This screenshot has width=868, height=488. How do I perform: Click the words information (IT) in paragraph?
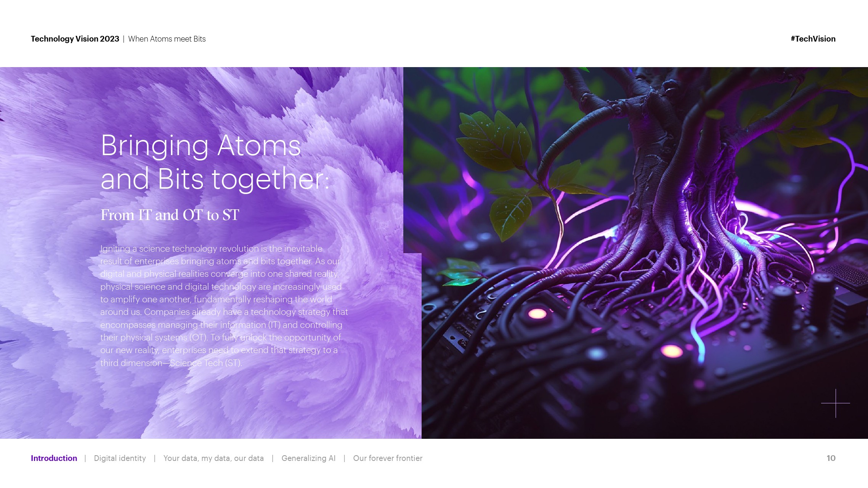tap(250, 325)
